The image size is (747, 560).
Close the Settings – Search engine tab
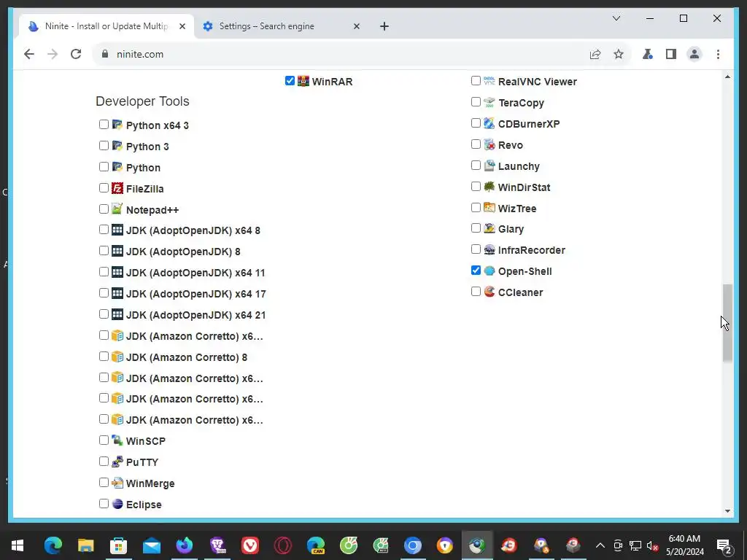[356, 26]
